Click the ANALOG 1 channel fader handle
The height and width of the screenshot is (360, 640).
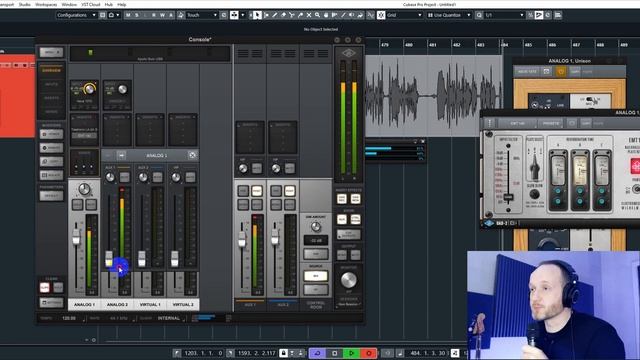coord(76,237)
